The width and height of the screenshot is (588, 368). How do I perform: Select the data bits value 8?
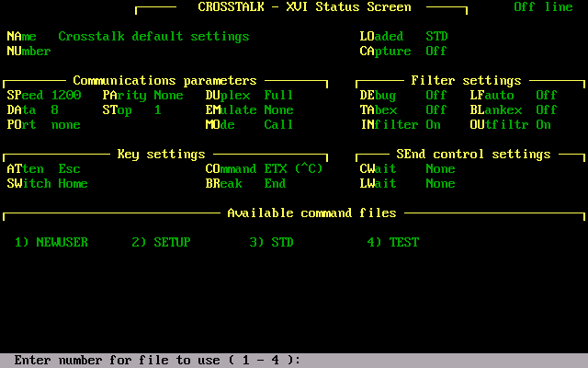point(55,110)
